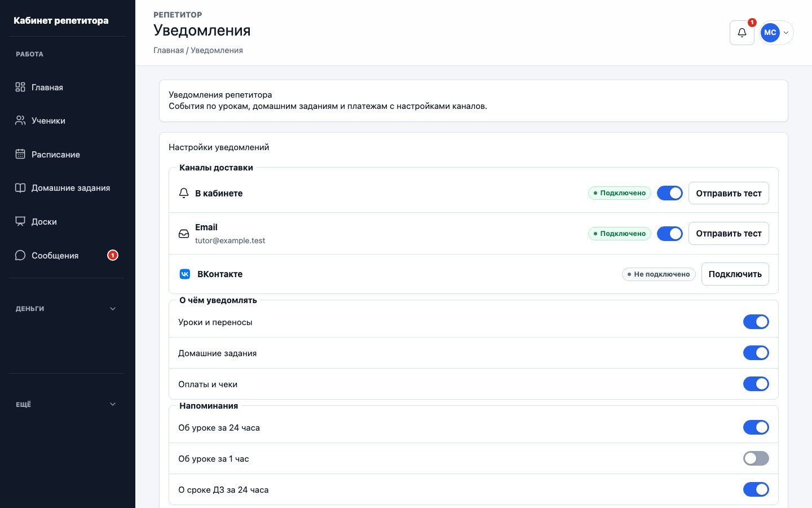The image size is (812, 508).
Task: Click Подключить for ВКонтакте
Action: point(735,274)
